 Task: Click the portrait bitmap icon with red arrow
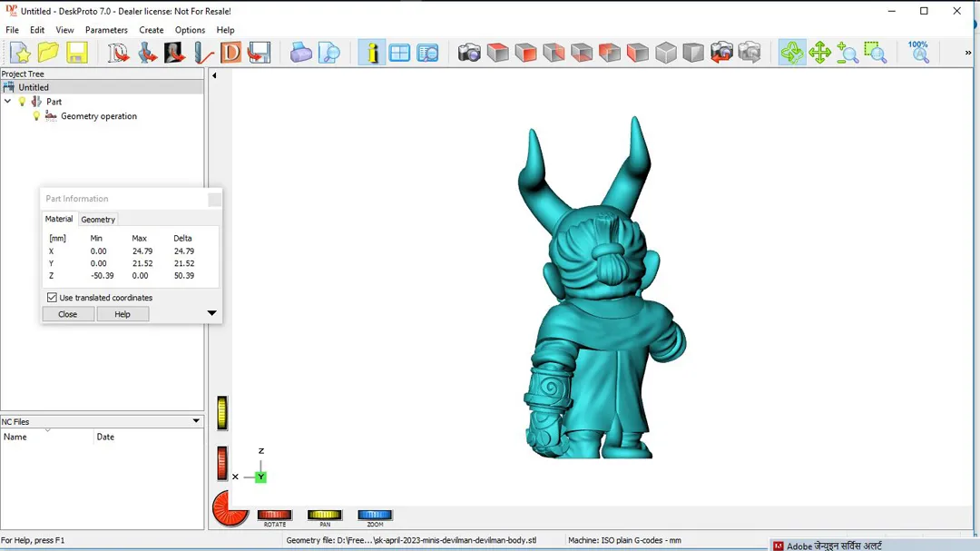pyautogui.click(x=174, y=53)
